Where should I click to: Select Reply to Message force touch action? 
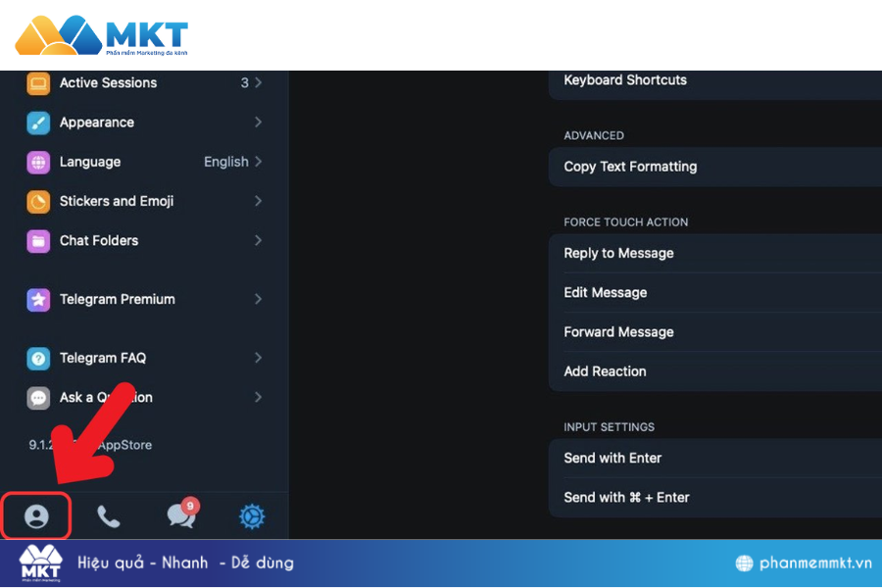(x=715, y=253)
